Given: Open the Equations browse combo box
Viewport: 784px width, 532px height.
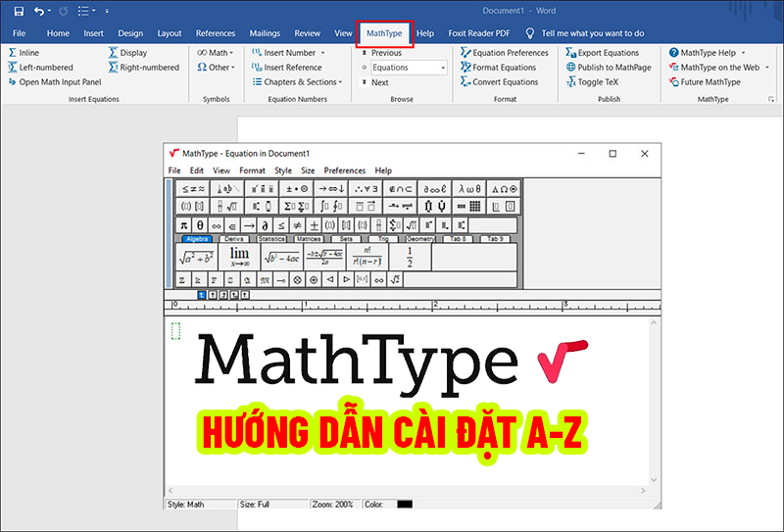Looking at the screenshot, I should 409,68.
